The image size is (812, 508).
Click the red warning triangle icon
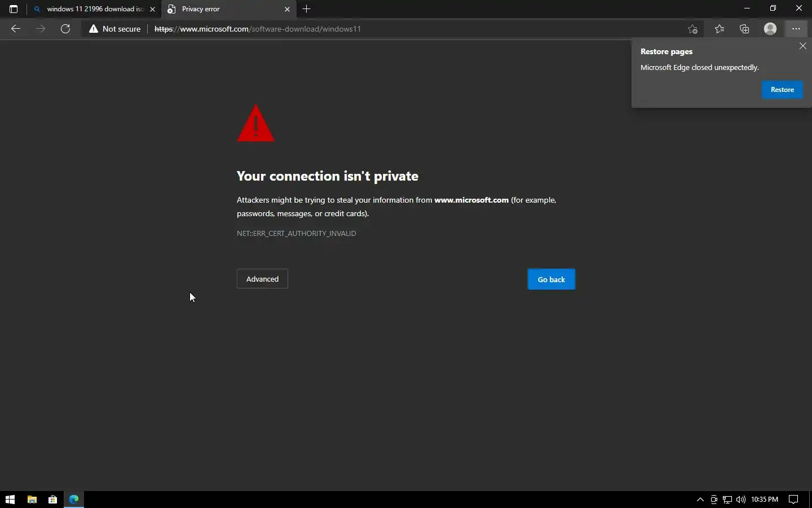click(x=256, y=124)
